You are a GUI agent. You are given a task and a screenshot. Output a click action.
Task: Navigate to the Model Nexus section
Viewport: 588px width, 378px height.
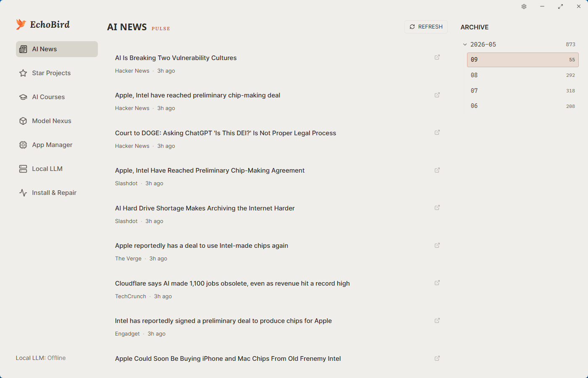tap(52, 121)
